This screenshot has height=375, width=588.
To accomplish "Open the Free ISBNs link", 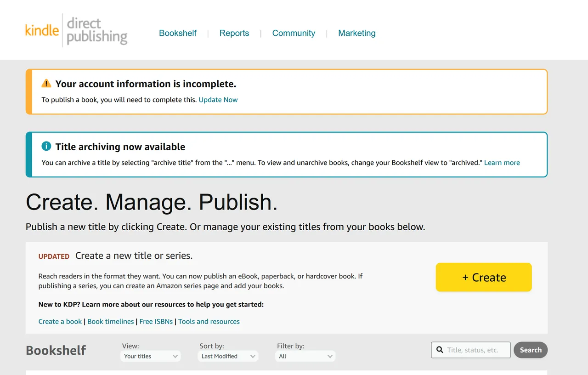I will point(156,322).
